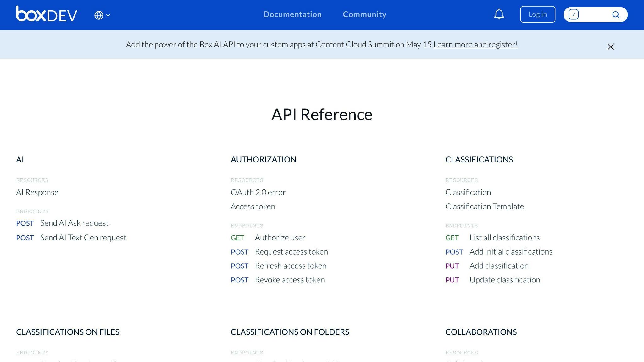Click the search magnifier icon
644x362 pixels.
coord(616,14)
